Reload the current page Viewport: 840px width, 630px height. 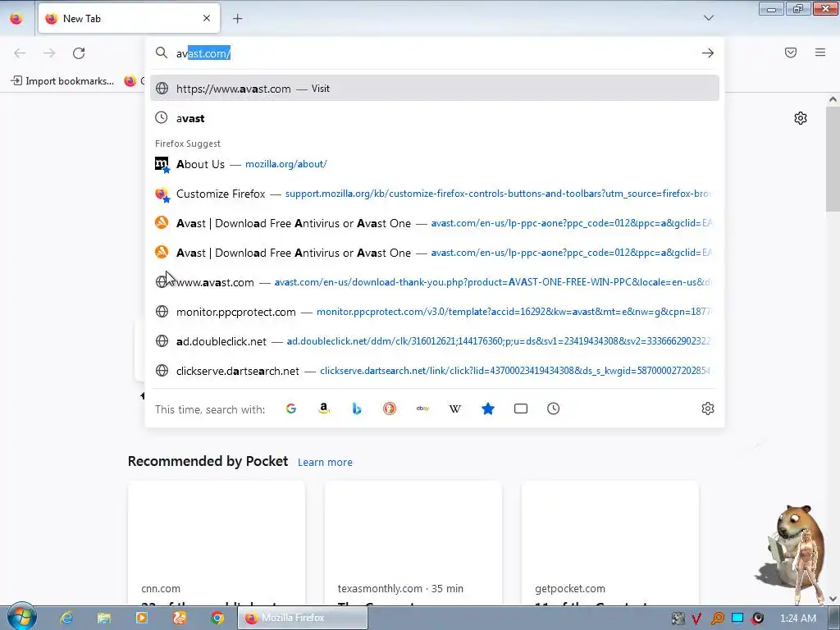point(79,53)
